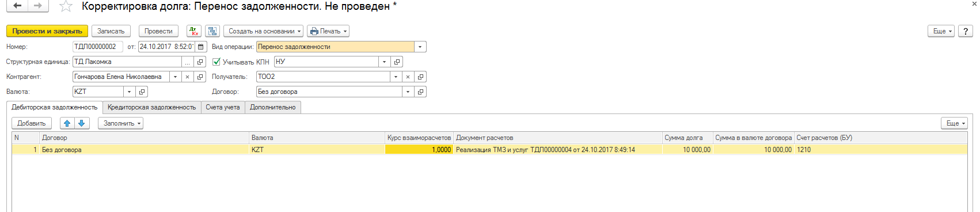Expand Контрагент dropdown list

click(x=175, y=77)
